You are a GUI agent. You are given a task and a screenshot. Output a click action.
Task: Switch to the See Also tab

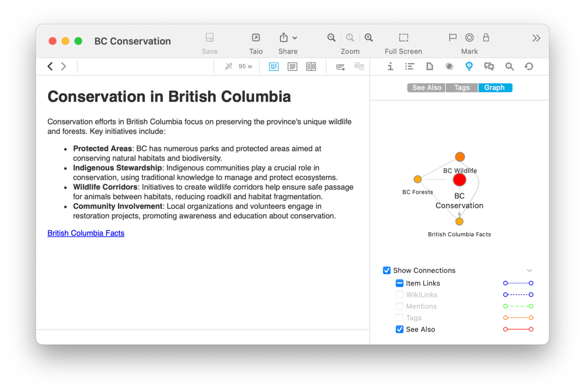[427, 88]
